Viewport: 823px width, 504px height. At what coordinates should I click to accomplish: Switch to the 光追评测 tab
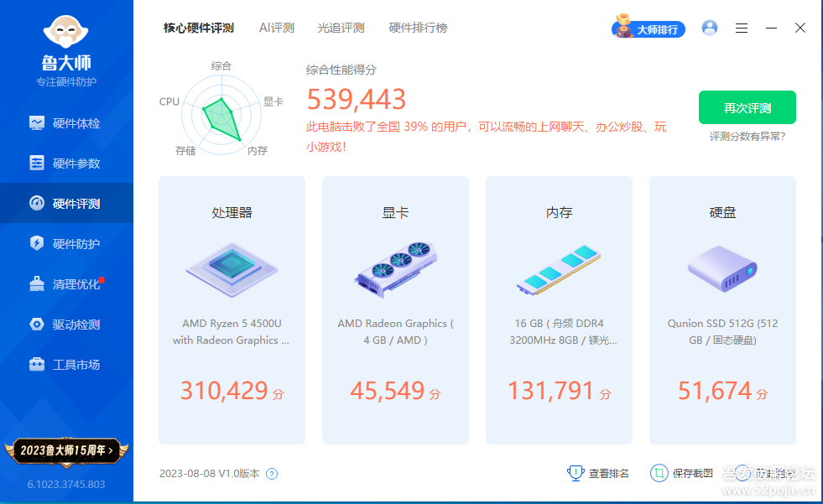coord(341,28)
